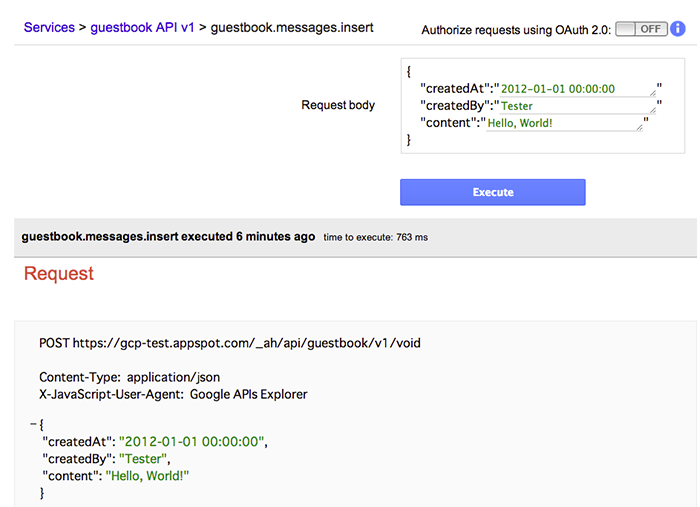This screenshot has width=700, height=507.
Task: Click the X-JavaScript-User-Agent header line
Action: 173,394
